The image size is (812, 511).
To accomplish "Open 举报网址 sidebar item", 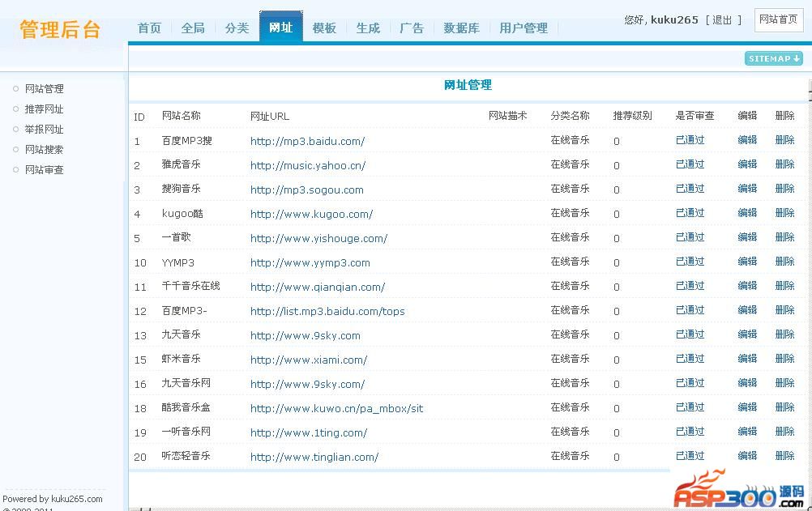I will point(44,130).
